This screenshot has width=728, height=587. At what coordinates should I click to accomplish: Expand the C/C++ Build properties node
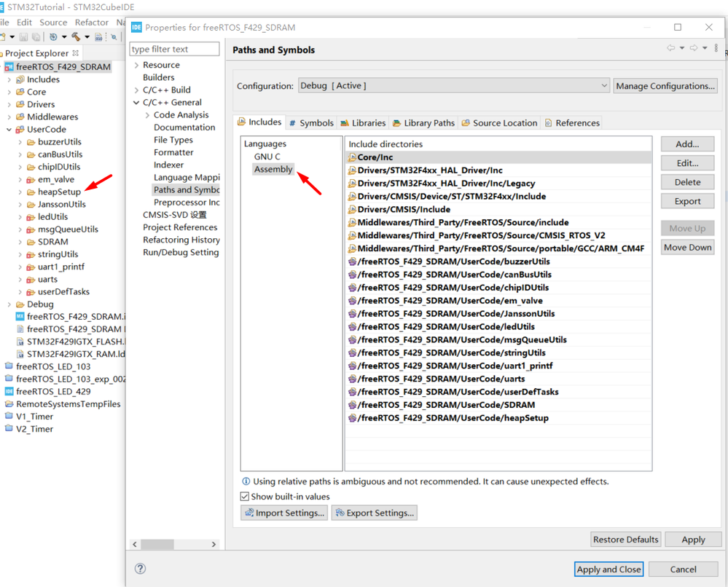pyautogui.click(x=136, y=90)
